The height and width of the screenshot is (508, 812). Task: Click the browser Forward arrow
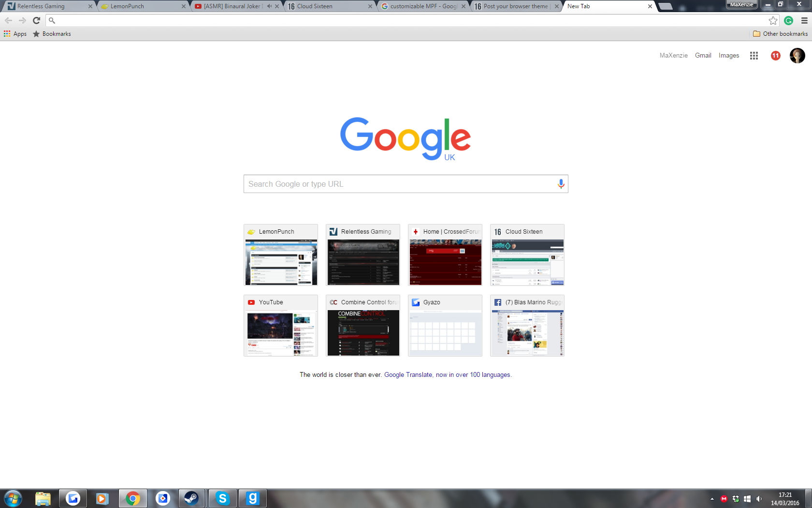(x=22, y=20)
